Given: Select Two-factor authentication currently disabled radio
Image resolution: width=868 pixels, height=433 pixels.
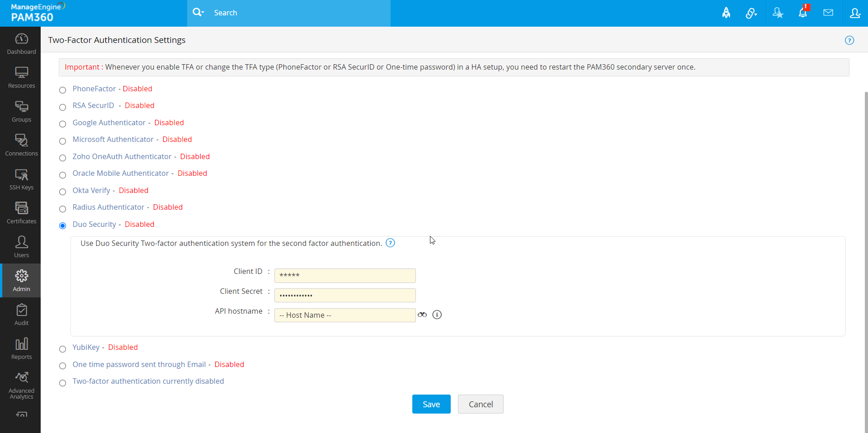Looking at the screenshot, I should (63, 383).
